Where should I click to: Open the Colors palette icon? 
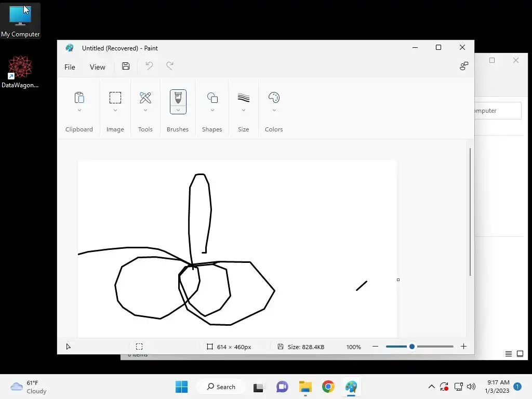coord(274,98)
